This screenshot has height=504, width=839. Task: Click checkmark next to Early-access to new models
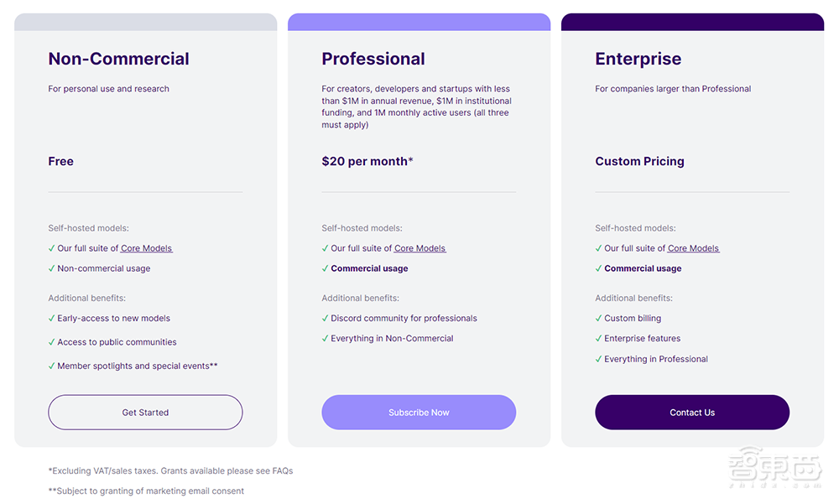point(52,319)
